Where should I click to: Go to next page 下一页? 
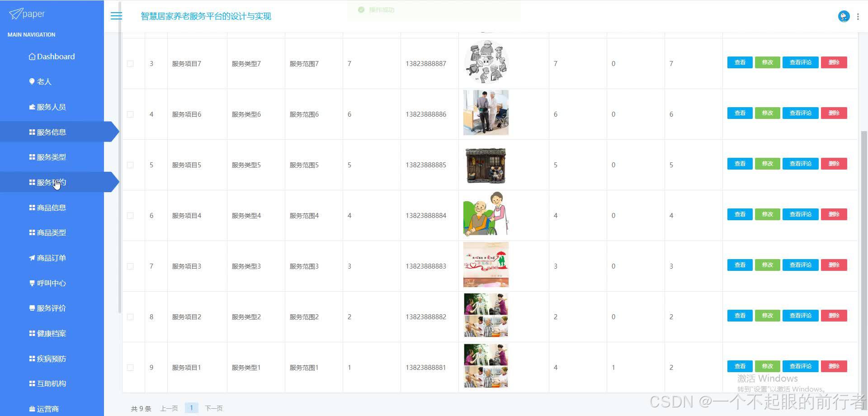pyautogui.click(x=214, y=408)
